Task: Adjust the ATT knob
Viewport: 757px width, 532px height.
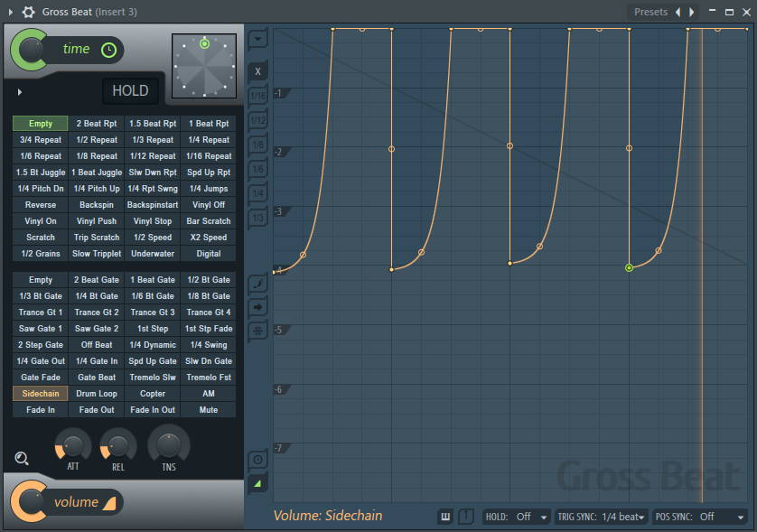Action: 73,445
